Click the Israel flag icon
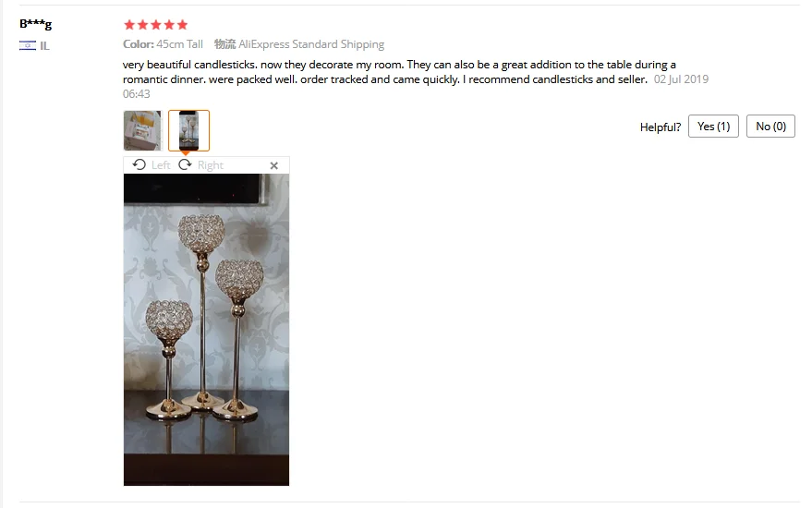The height and width of the screenshot is (508, 812). [x=28, y=45]
